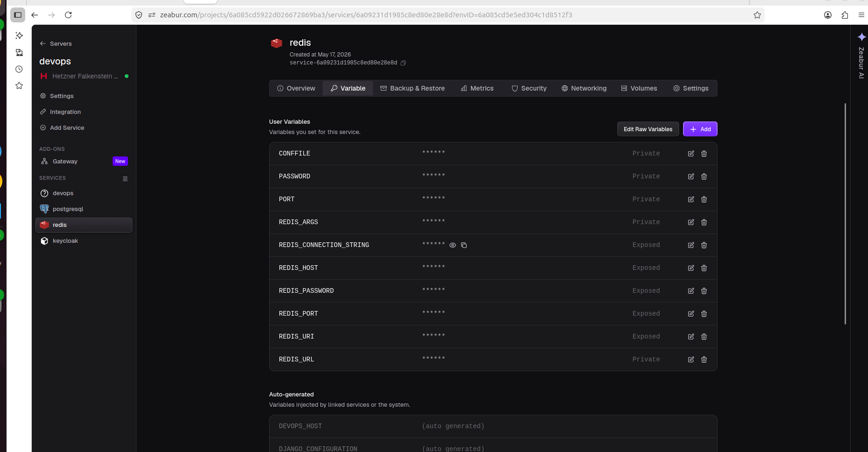Delete the PORT variable

pos(704,199)
